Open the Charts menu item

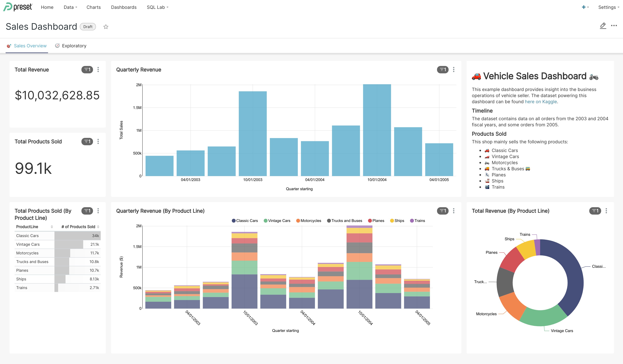coord(93,7)
